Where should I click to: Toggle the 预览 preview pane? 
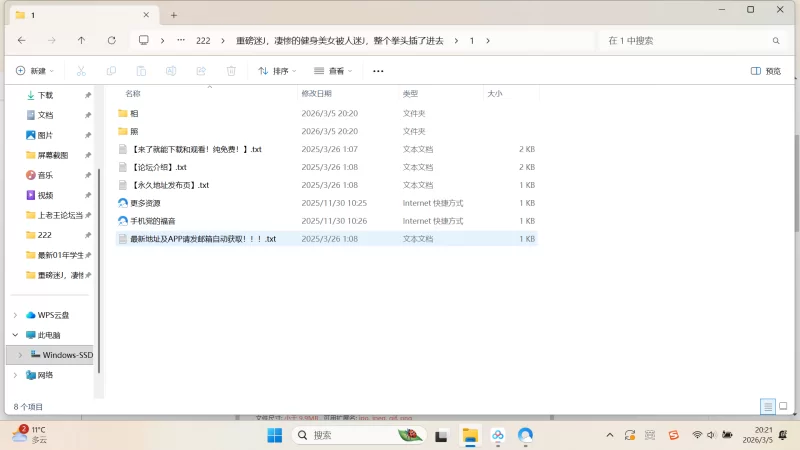[x=766, y=71]
